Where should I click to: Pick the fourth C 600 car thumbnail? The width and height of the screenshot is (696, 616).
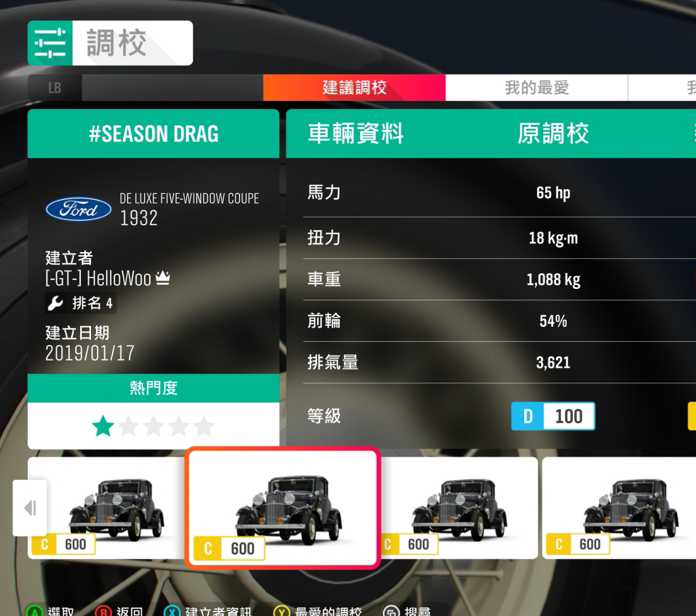coord(619,507)
